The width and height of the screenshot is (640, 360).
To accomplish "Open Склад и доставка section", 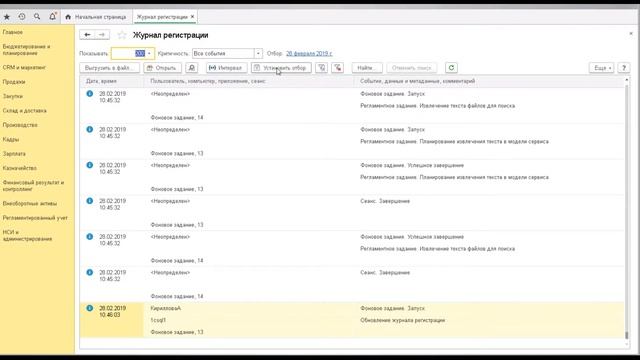I will (24, 111).
